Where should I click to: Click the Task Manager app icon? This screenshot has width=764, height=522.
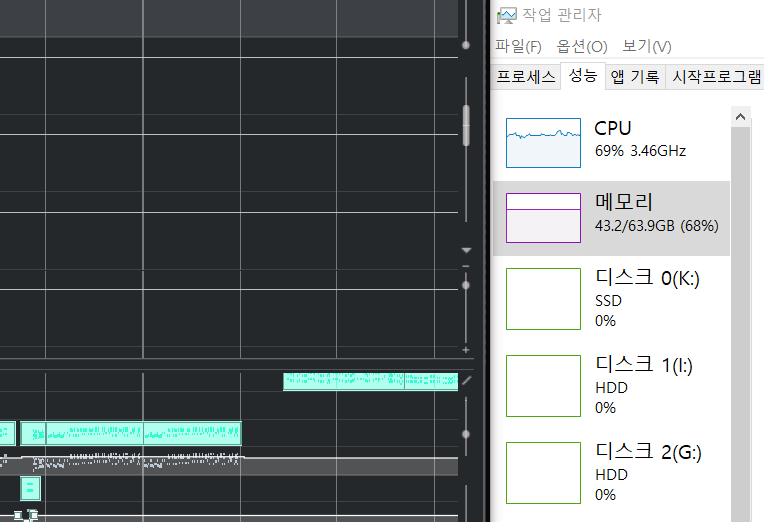(507, 15)
